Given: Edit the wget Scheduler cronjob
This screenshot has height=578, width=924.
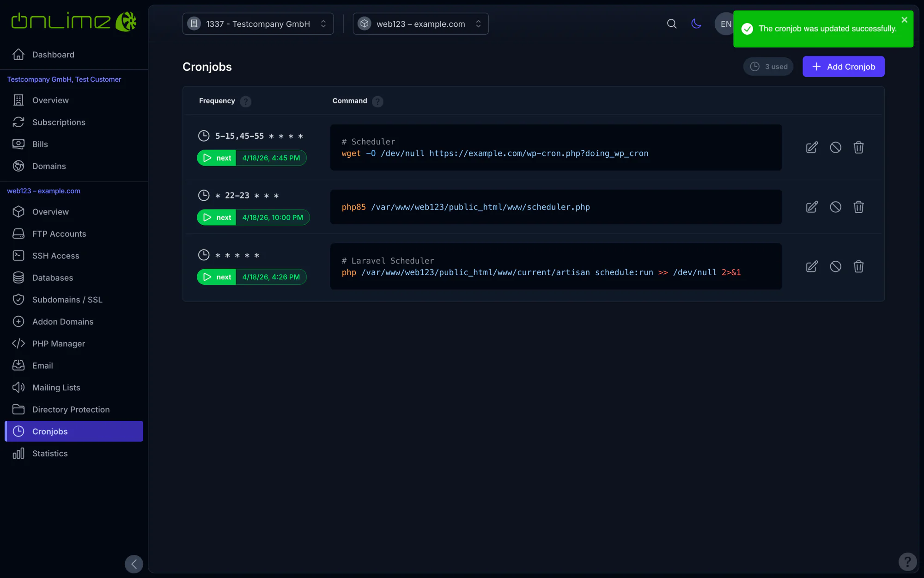Looking at the screenshot, I should coord(812,148).
